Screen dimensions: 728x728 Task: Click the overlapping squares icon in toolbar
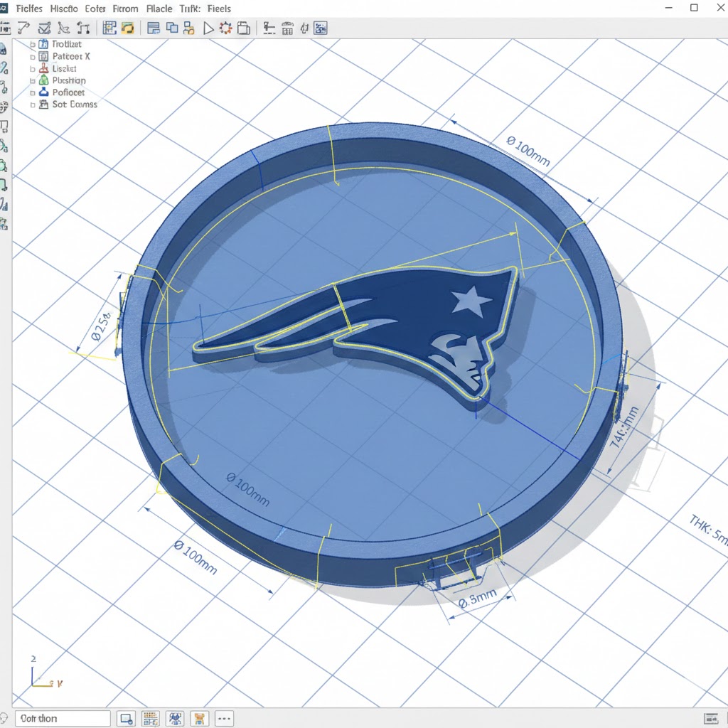(x=171, y=28)
